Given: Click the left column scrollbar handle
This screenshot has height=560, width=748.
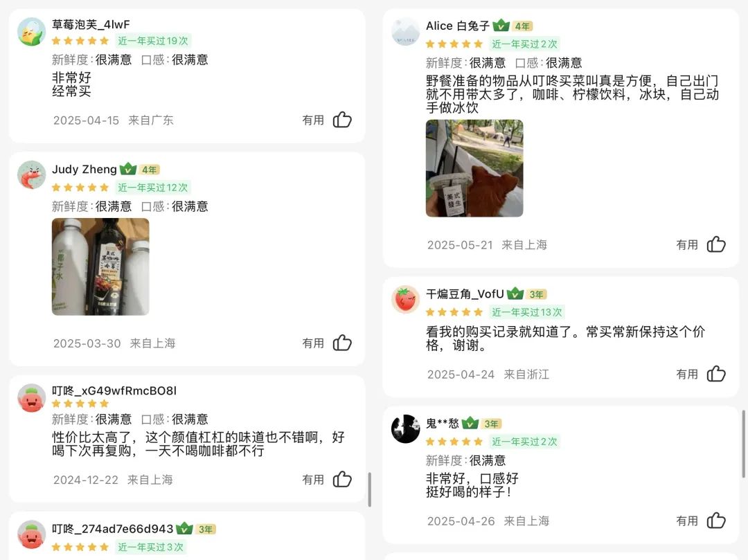Looking at the screenshot, I should click(x=369, y=489).
